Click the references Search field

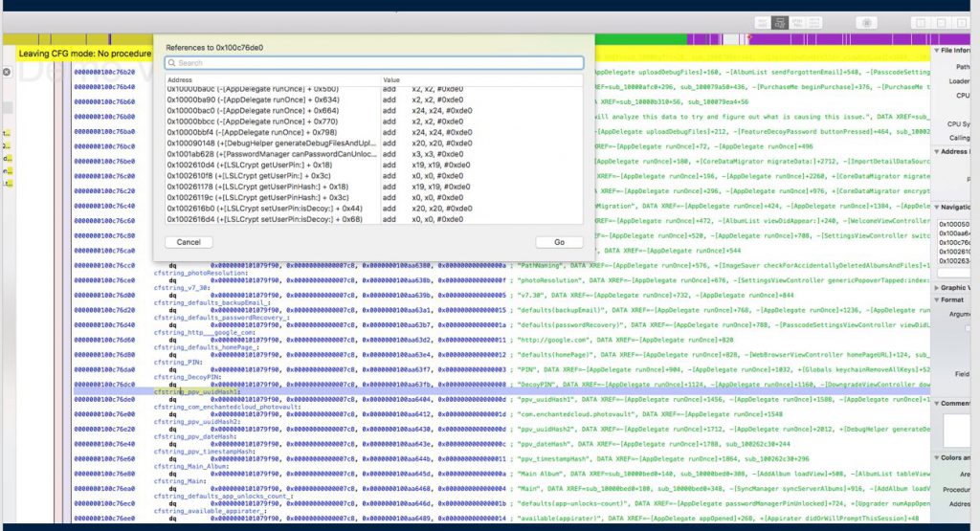373,63
